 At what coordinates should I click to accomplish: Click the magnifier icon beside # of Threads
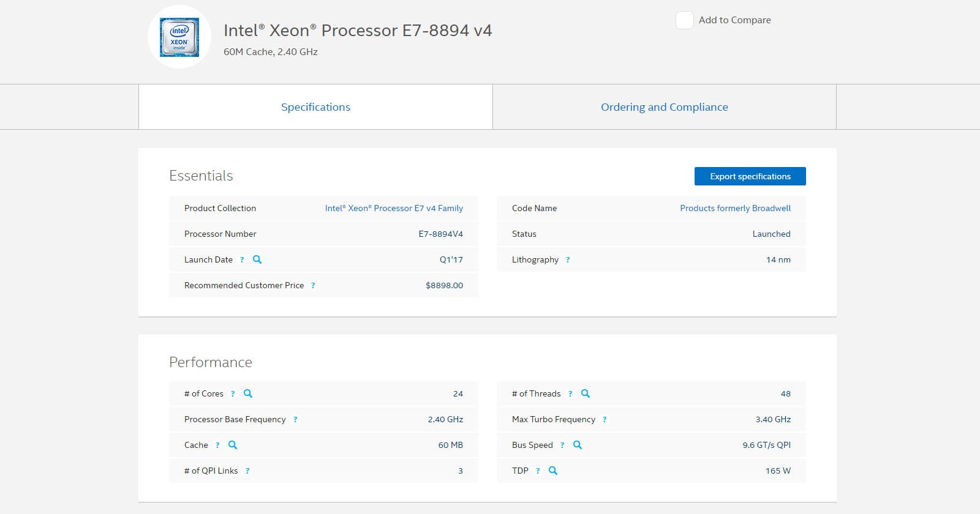pyautogui.click(x=586, y=393)
